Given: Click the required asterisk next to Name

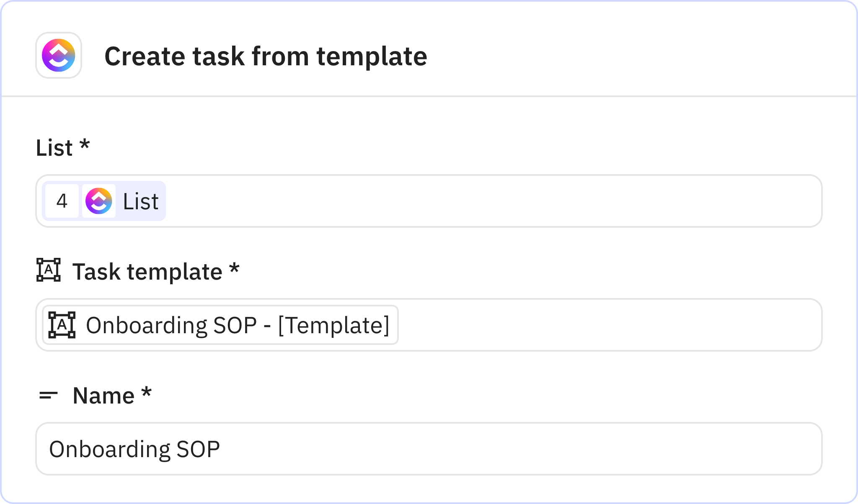Looking at the screenshot, I should [147, 394].
